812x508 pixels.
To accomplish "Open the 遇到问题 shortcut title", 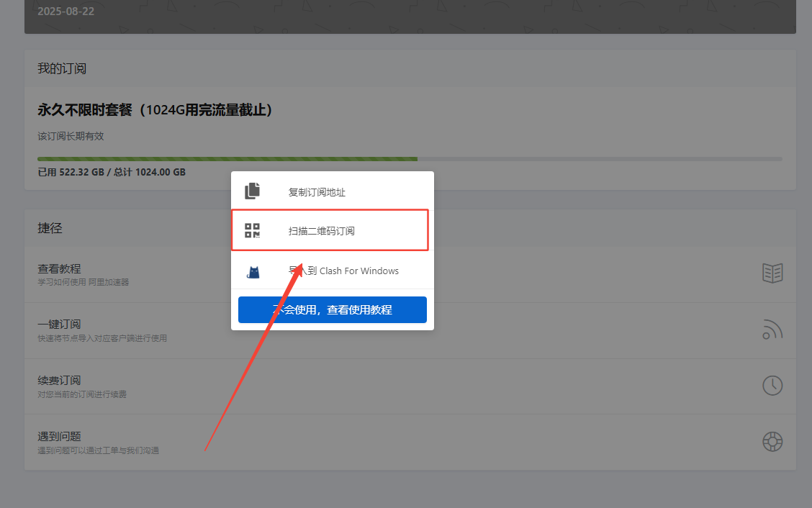I will [59, 436].
